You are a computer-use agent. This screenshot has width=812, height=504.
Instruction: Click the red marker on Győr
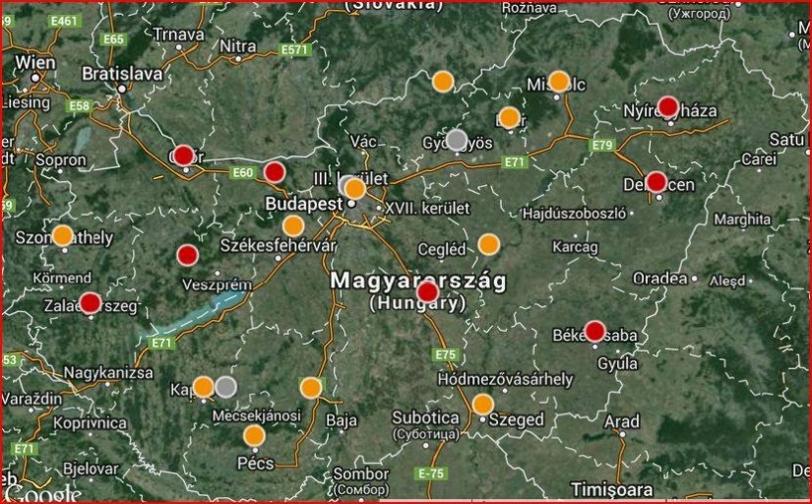(x=183, y=156)
